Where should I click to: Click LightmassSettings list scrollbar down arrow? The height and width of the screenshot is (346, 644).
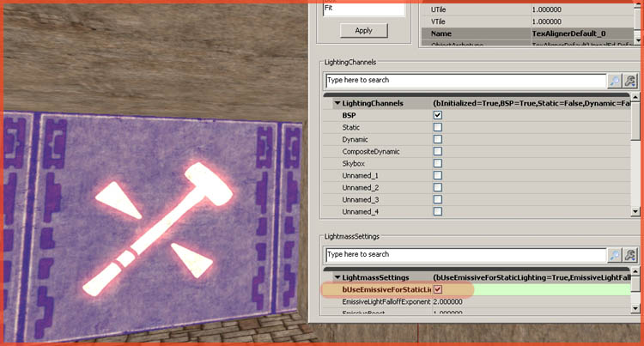point(635,308)
